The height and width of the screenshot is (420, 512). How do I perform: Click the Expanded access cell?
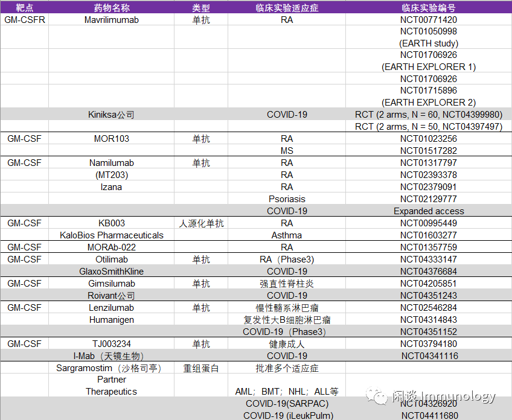click(428, 211)
